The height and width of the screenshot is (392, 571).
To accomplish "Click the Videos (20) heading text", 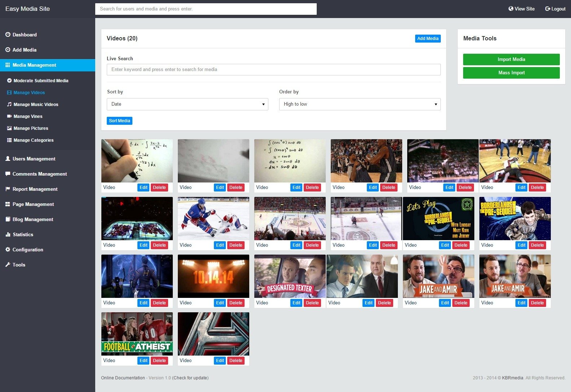I will click(122, 39).
